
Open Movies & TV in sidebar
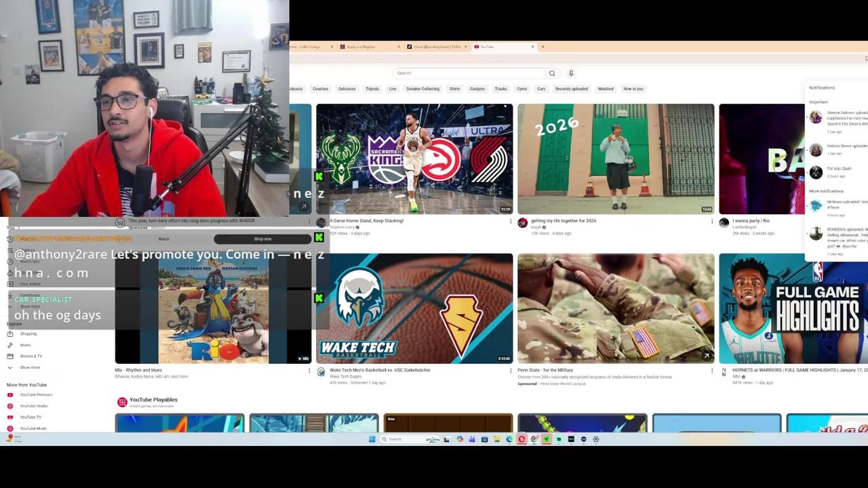click(x=31, y=356)
